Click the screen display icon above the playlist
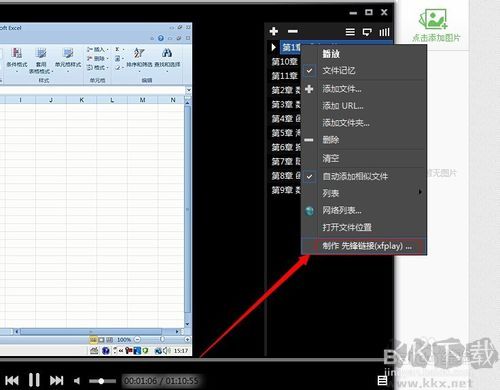This screenshot has width=500, height=390. pos(367,32)
